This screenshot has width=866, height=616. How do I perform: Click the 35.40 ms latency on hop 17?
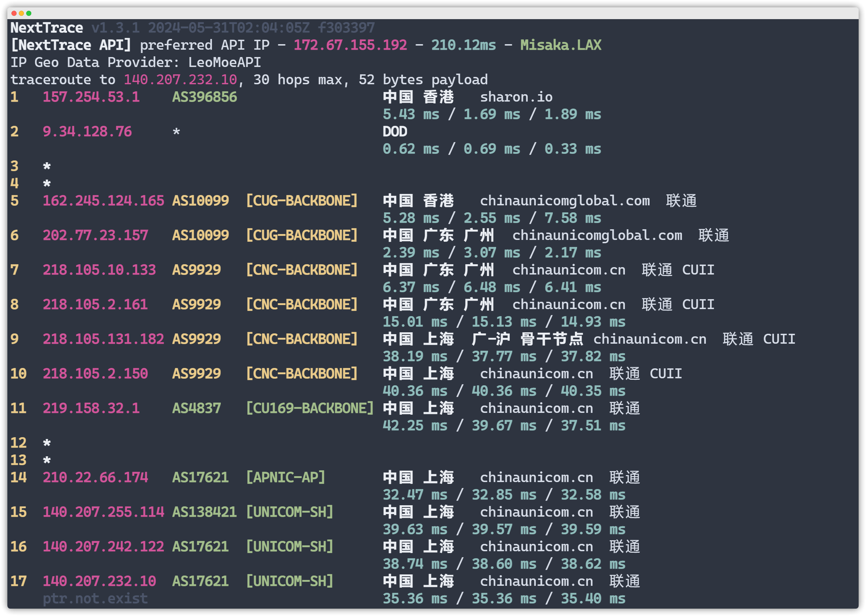[593, 598]
